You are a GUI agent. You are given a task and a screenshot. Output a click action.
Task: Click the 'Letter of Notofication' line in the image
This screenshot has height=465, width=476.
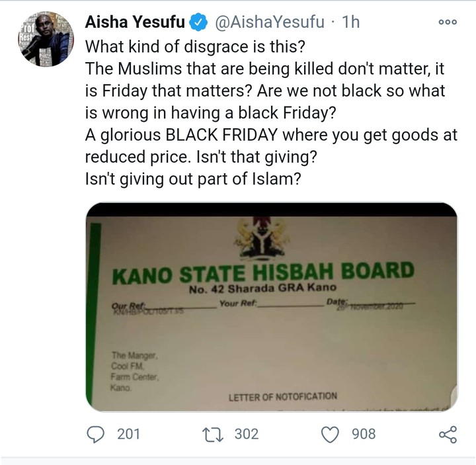pos(282,397)
